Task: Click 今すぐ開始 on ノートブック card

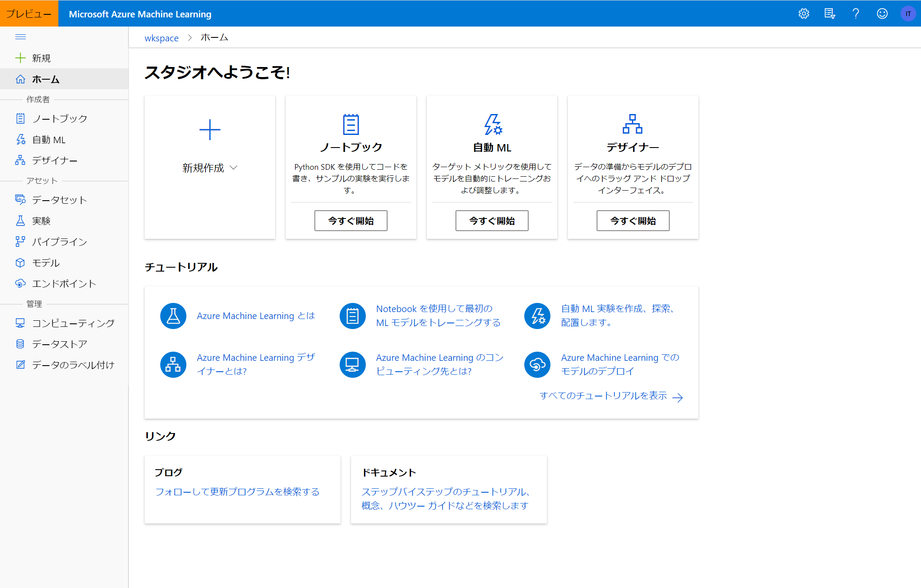Action: (351, 221)
